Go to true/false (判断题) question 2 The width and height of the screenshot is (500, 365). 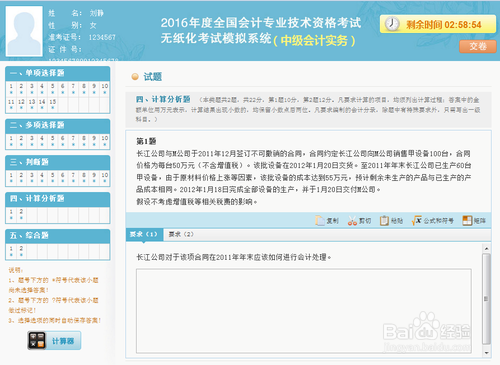tap(22, 178)
